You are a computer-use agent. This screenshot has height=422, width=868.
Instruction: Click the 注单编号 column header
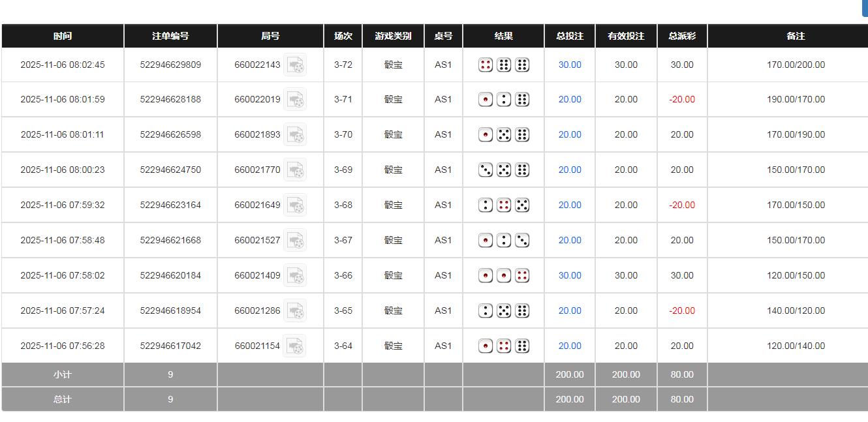pyautogui.click(x=170, y=37)
